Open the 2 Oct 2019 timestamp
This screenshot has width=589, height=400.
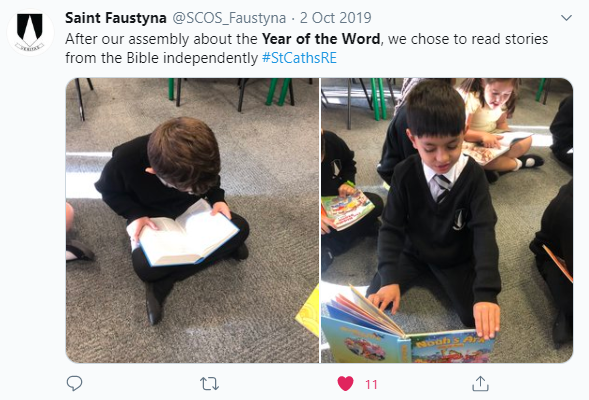(335, 18)
